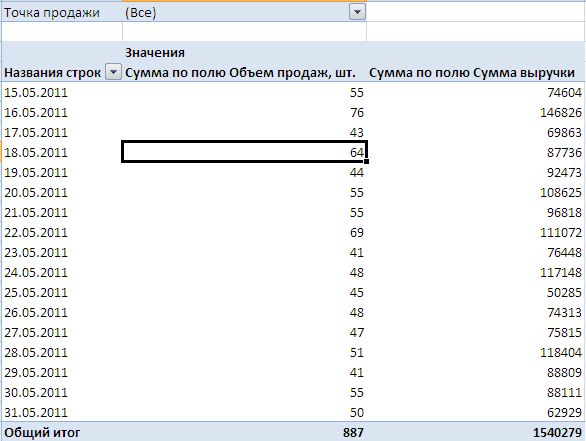Open the Точка продажи filter dropdown
Viewport: 586px width, 441px height.
click(x=357, y=12)
